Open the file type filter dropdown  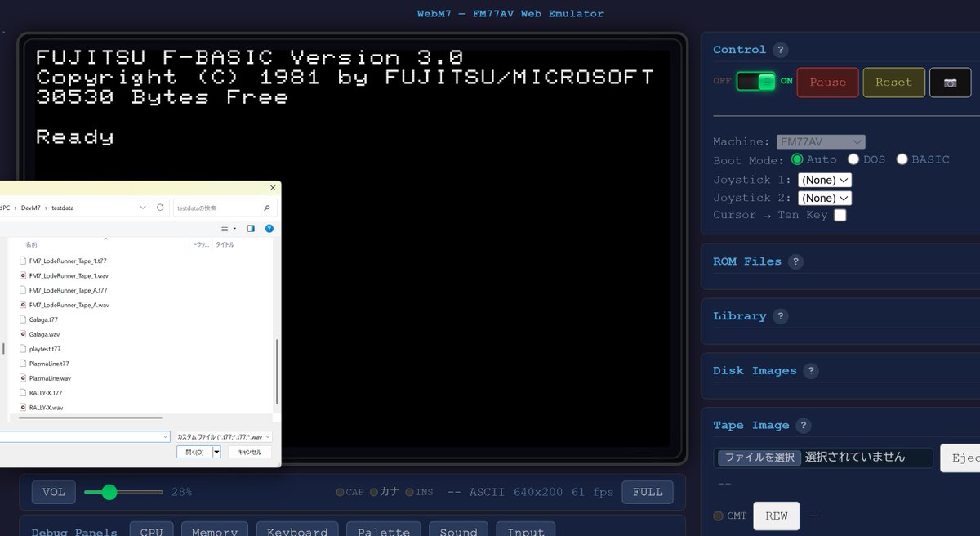224,437
